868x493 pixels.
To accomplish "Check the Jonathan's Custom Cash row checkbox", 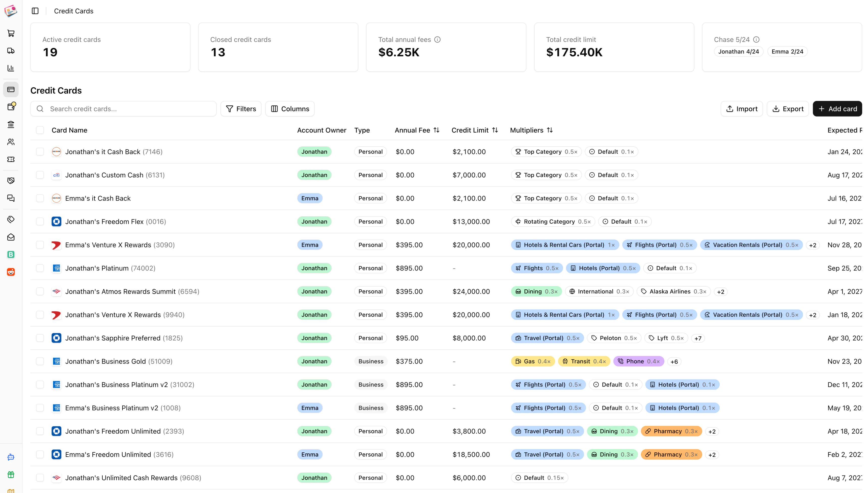I will [x=40, y=175].
